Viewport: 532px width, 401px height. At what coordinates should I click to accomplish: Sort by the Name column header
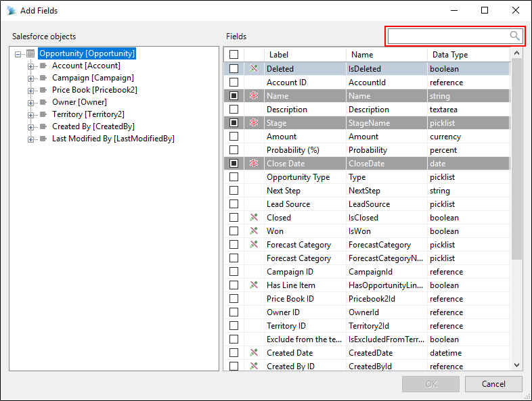click(386, 55)
